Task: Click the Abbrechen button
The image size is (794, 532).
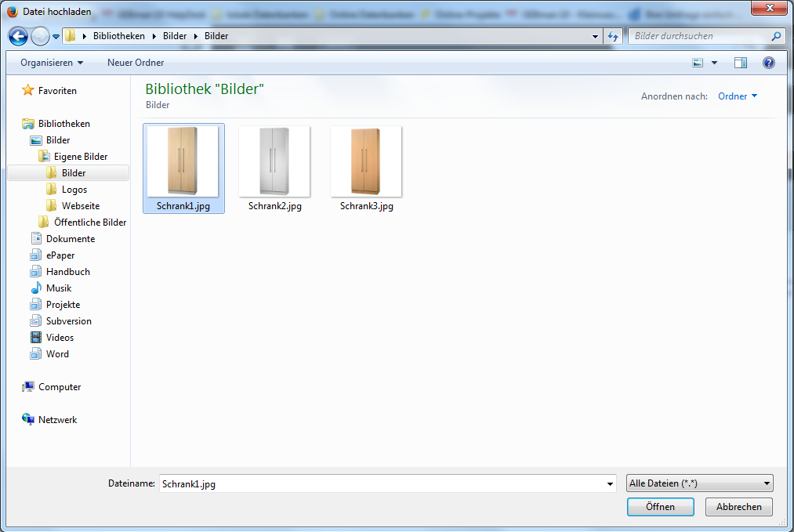Action: click(738, 507)
